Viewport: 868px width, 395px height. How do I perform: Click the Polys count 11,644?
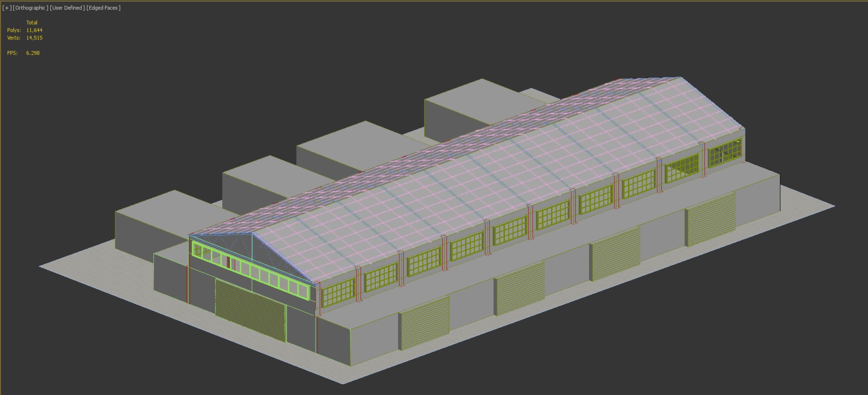pyautogui.click(x=35, y=30)
